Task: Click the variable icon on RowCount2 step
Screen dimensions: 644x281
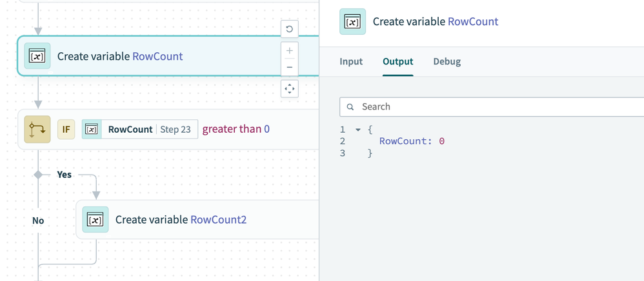Action: point(96,220)
